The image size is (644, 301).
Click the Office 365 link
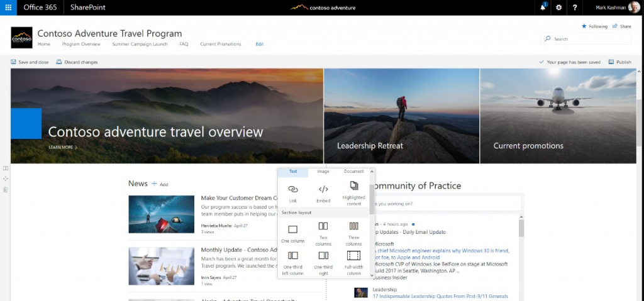pyautogui.click(x=40, y=8)
